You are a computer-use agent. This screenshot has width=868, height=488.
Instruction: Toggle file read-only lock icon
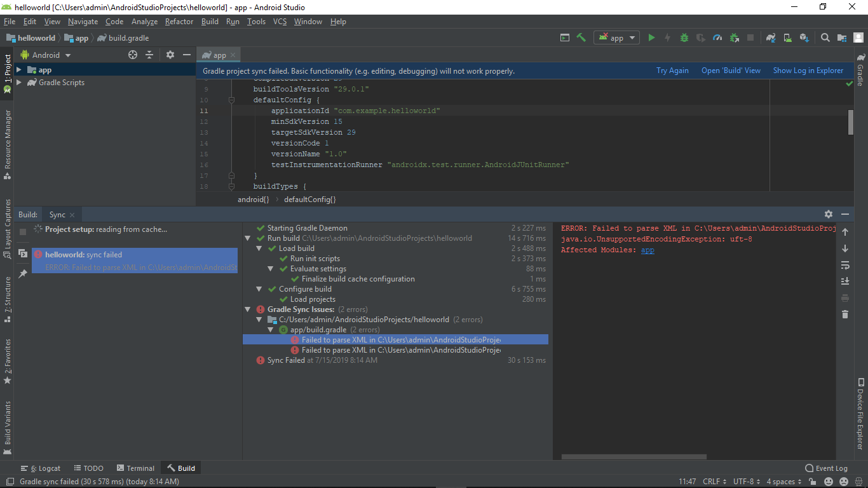812,482
